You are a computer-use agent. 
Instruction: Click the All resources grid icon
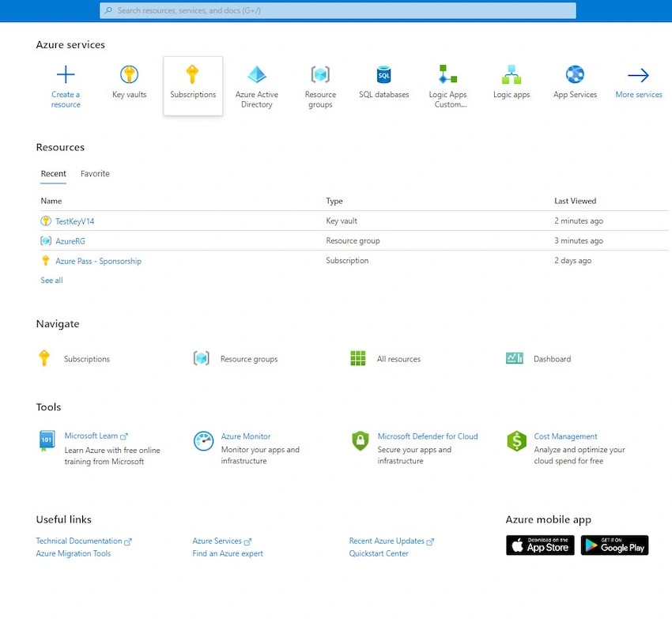(x=358, y=358)
